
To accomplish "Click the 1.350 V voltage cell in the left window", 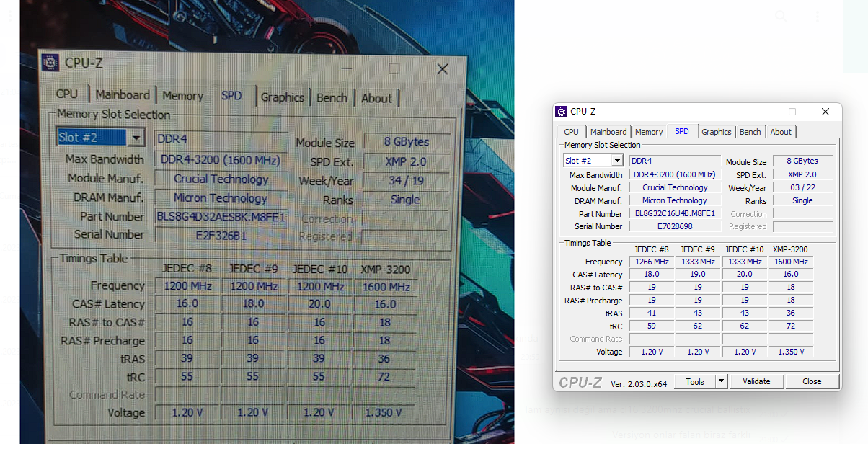I will pos(384,413).
